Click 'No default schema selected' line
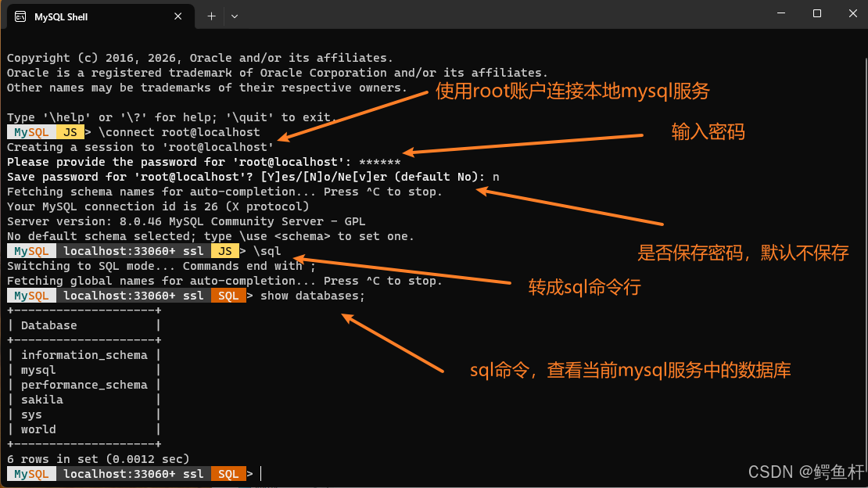The height and width of the screenshot is (488, 868). click(210, 236)
